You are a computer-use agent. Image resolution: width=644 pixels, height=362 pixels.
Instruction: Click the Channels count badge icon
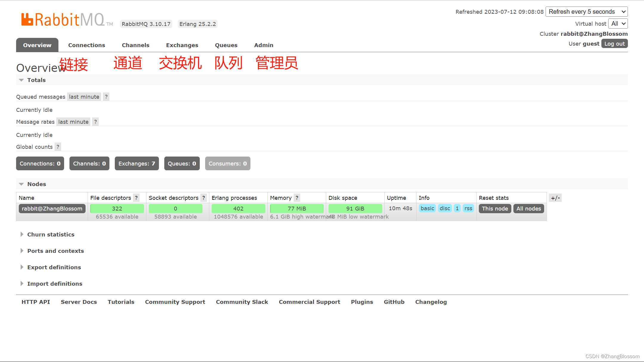pyautogui.click(x=89, y=163)
